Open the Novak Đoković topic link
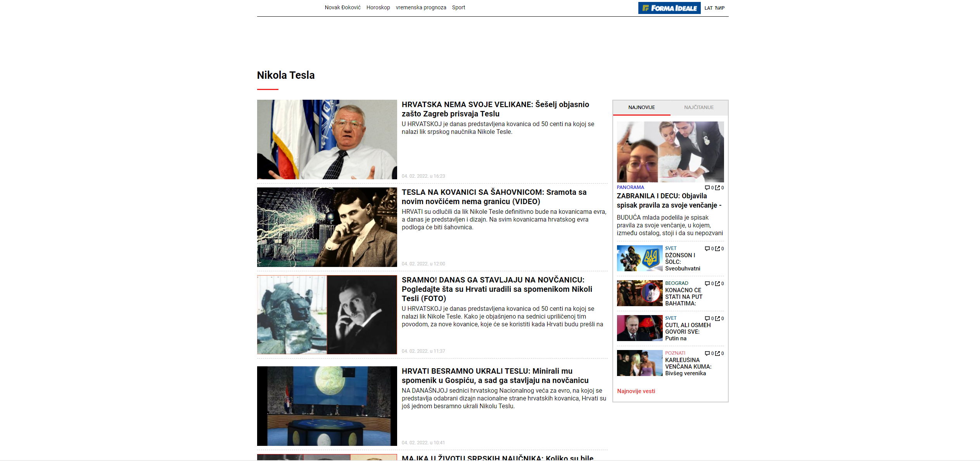Screen dimensions: 980x461 342,7
